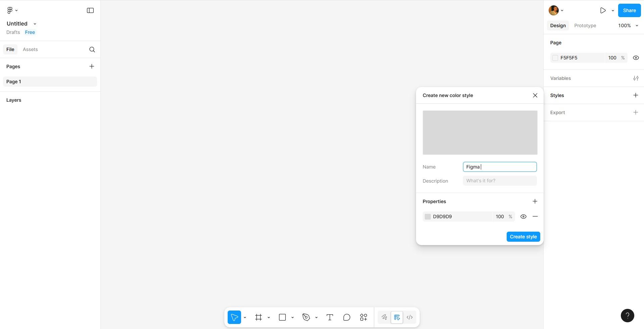This screenshot has height=329, width=644.
Task: Click the Share button
Action: click(x=629, y=10)
